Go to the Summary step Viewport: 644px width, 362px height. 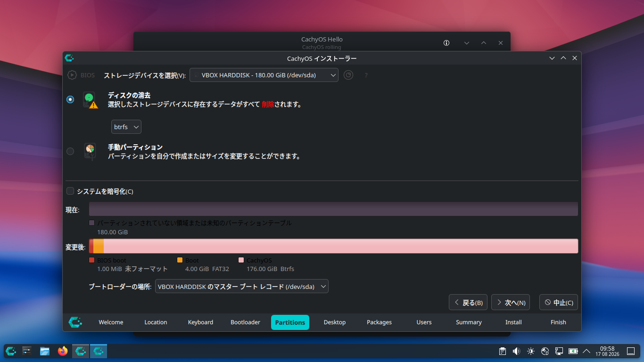pyautogui.click(x=469, y=322)
